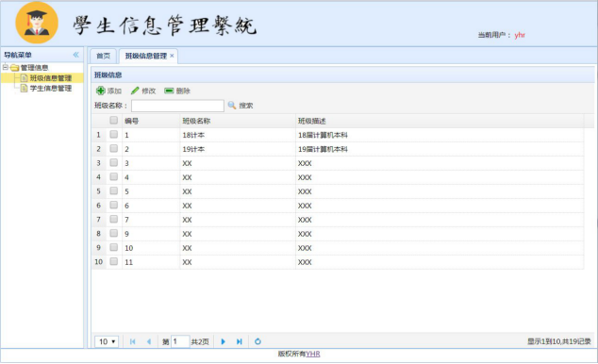Click the 班级信息 panel title
The width and height of the screenshot is (598, 364).
tap(108, 75)
